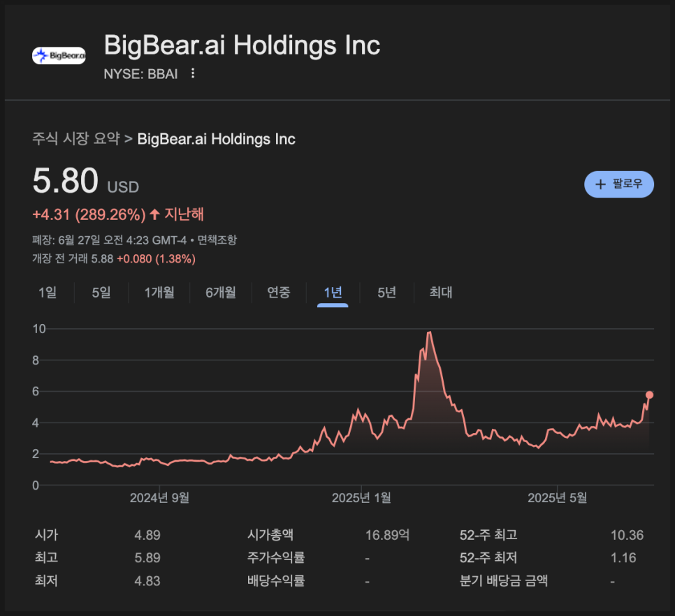Click the +4.31 (289.26%) change text

coord(89,214)
